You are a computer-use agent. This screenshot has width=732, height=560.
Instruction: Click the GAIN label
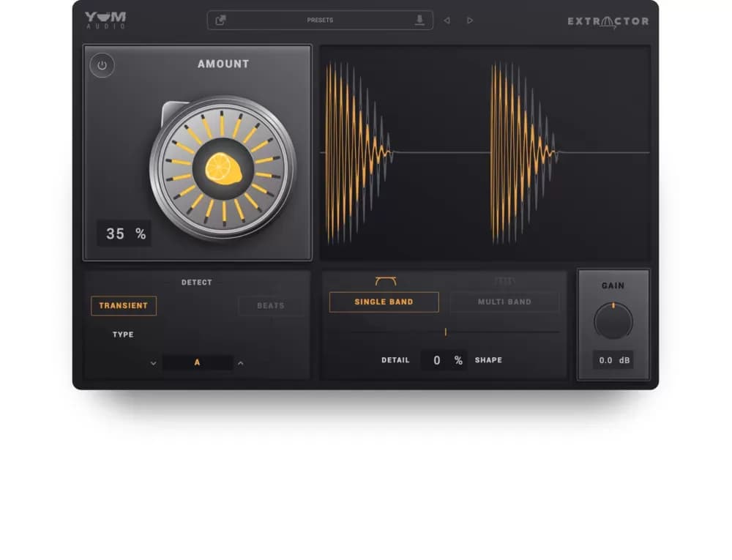pos(613,285)
